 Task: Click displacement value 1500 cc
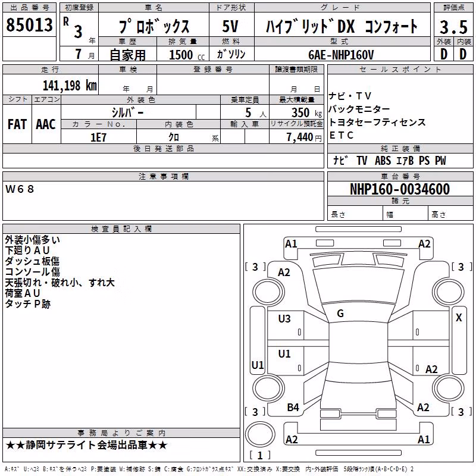pyautogui.click(x=187, y=55)
